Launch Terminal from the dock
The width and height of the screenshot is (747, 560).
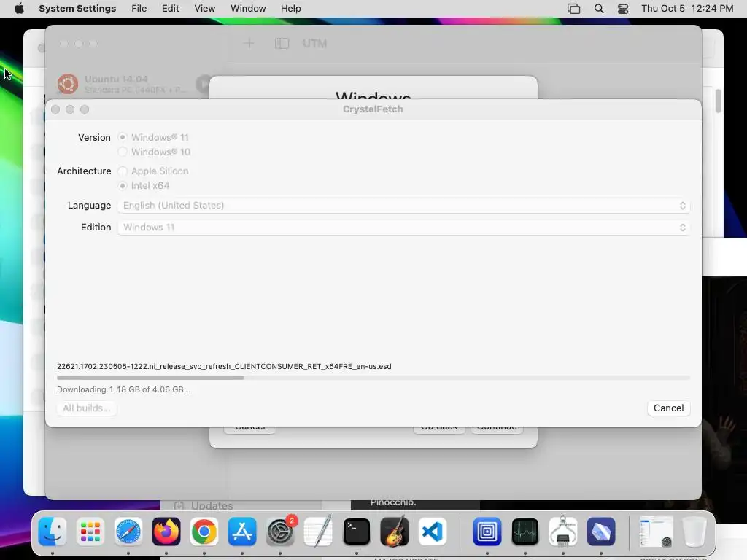pyautogui.click(x=356, y=532)
